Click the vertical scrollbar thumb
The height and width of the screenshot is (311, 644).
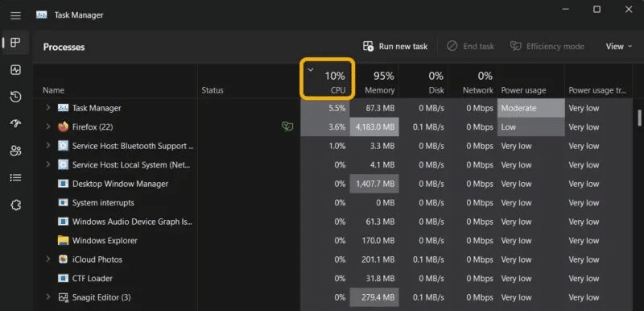pos(639,118)
